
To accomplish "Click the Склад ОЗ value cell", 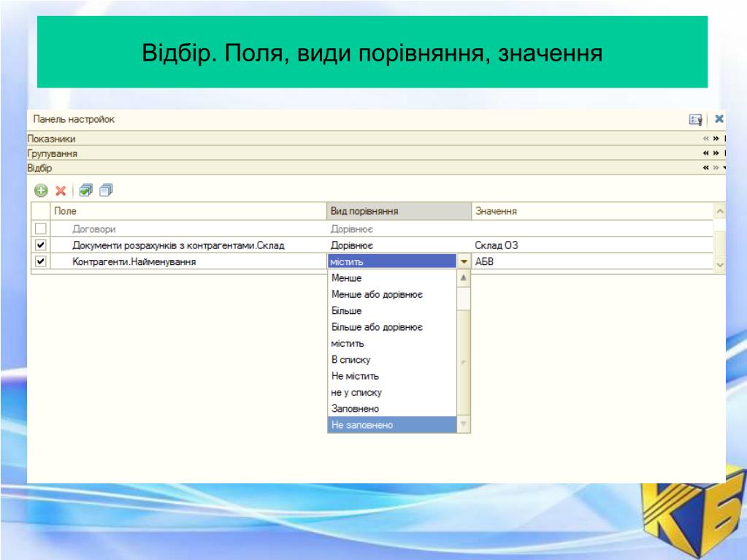I will (x=592, y=245).
